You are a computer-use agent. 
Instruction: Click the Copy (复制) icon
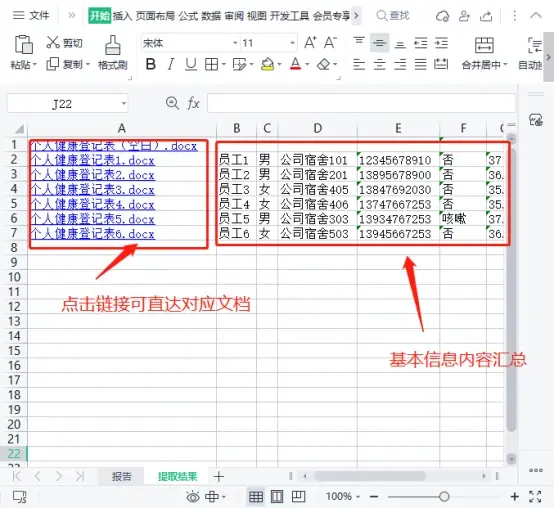53,64
